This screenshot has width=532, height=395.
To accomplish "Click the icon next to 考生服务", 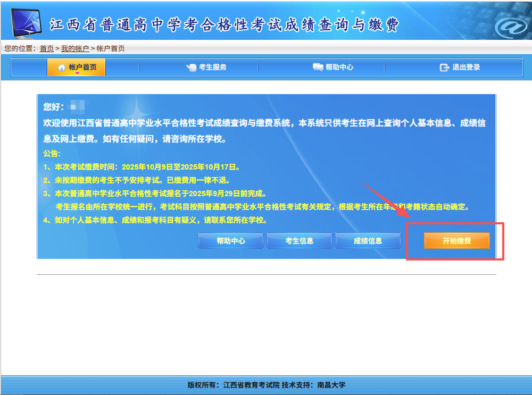I will [191, 68].
